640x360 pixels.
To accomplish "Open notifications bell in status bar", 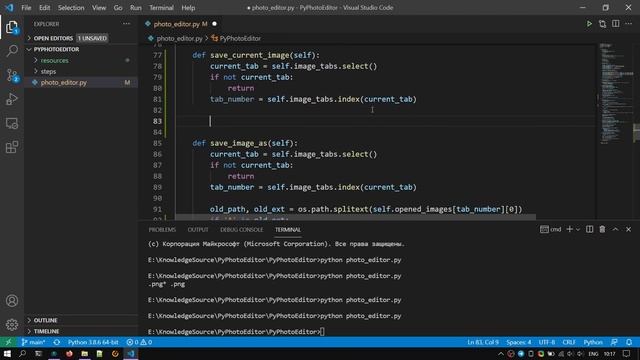I will point(629,342).
